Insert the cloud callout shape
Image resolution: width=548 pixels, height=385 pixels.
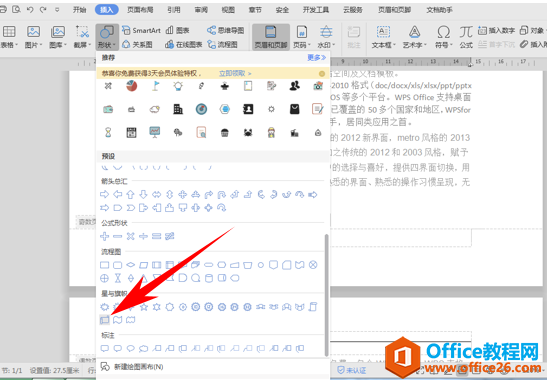(x=144, y=348)
